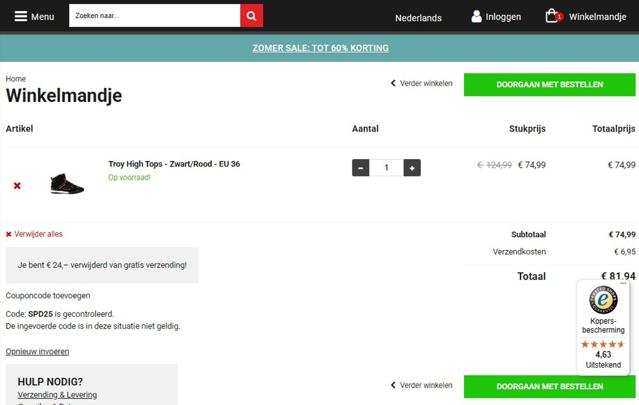
Task: Click the Menu label in header
Action: [42, 17]
